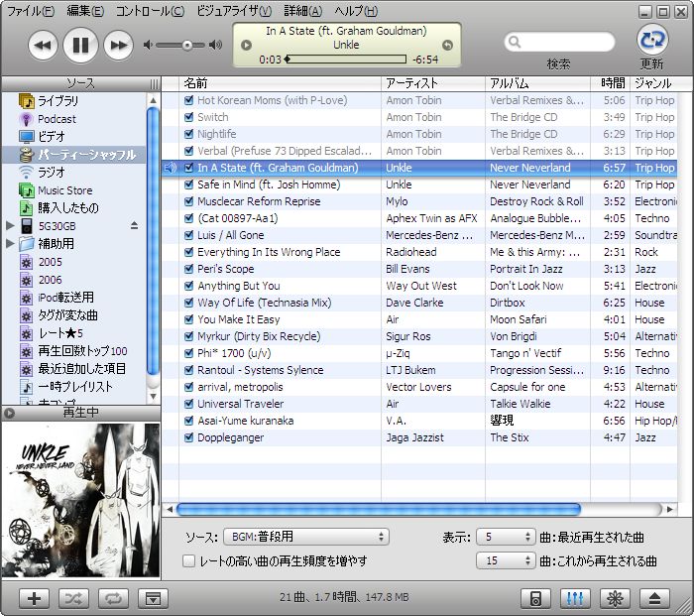Open the ソース BGM:普段用 dropdown
The height and width of the screenshot is (616, 694).
(306, 537)
